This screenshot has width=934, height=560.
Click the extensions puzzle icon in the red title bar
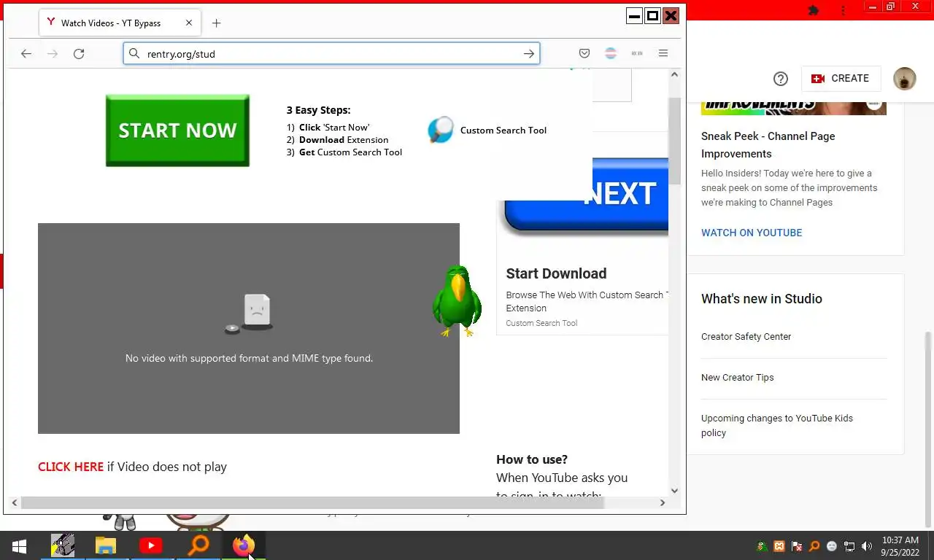click(814, 9)
